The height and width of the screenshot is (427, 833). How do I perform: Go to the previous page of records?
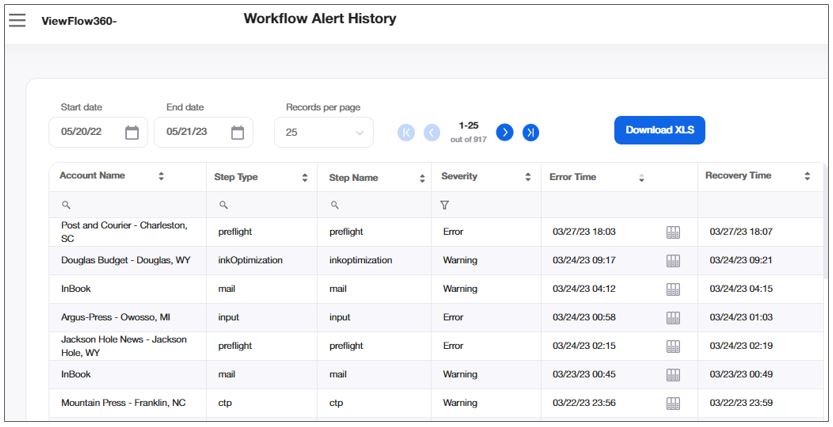[432, 132]
